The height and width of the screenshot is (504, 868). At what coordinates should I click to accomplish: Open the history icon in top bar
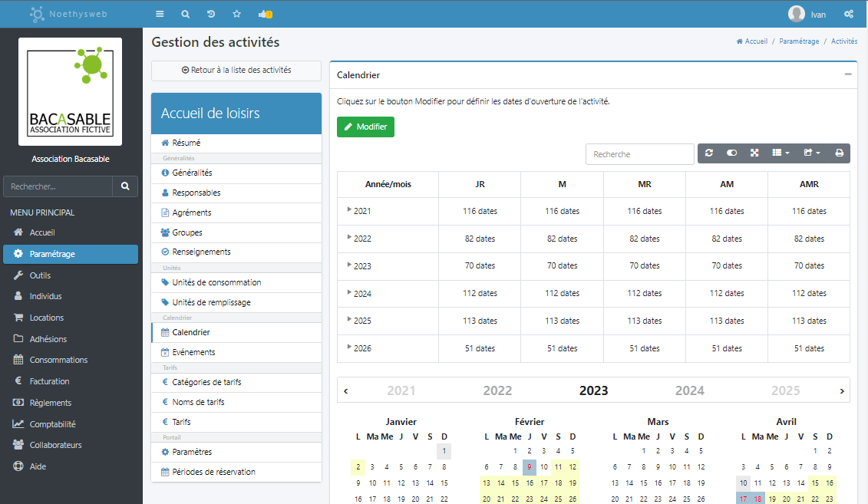(211, 14)
